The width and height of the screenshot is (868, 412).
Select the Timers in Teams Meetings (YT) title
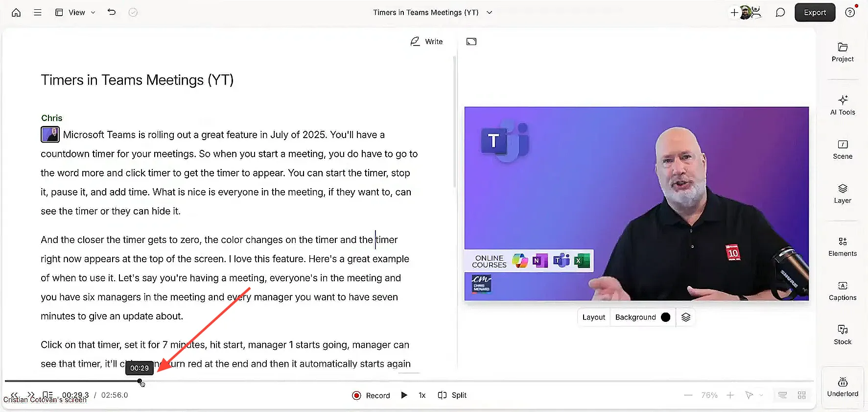point(426,13)
